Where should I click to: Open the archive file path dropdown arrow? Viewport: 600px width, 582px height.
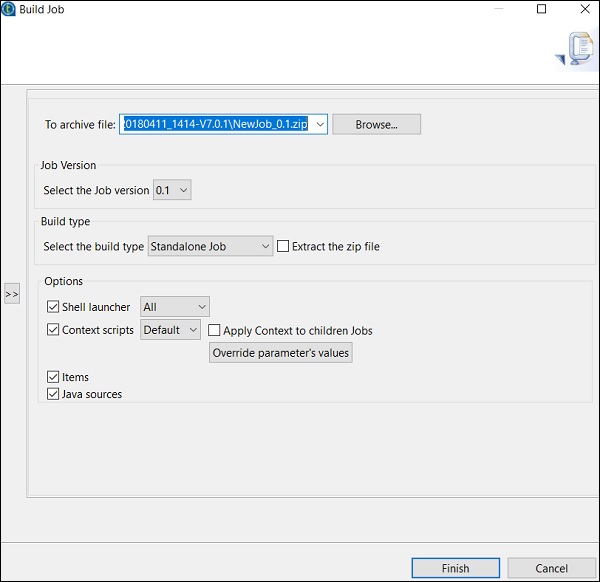(x=318, y=124)
